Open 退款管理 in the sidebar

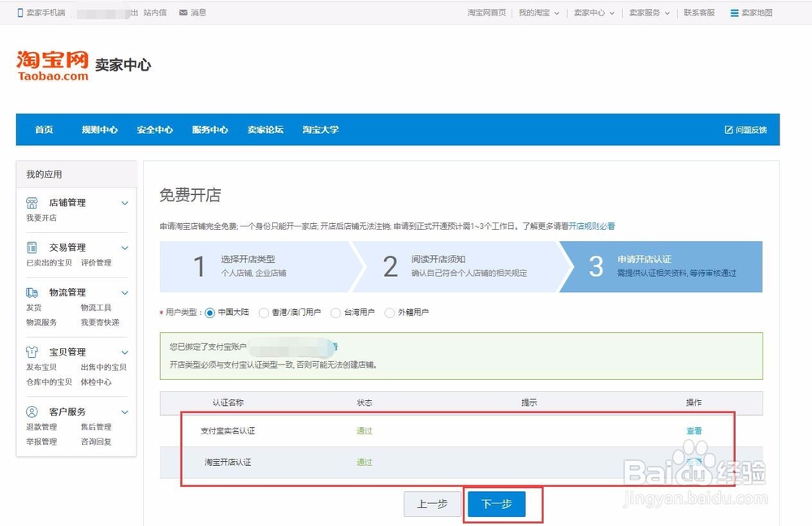coord(41,427)
